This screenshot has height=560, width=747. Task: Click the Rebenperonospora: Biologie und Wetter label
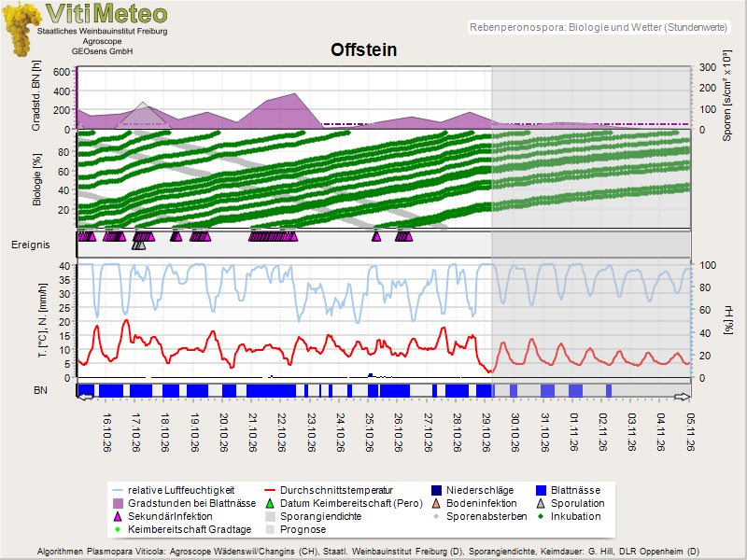point(599,27)
